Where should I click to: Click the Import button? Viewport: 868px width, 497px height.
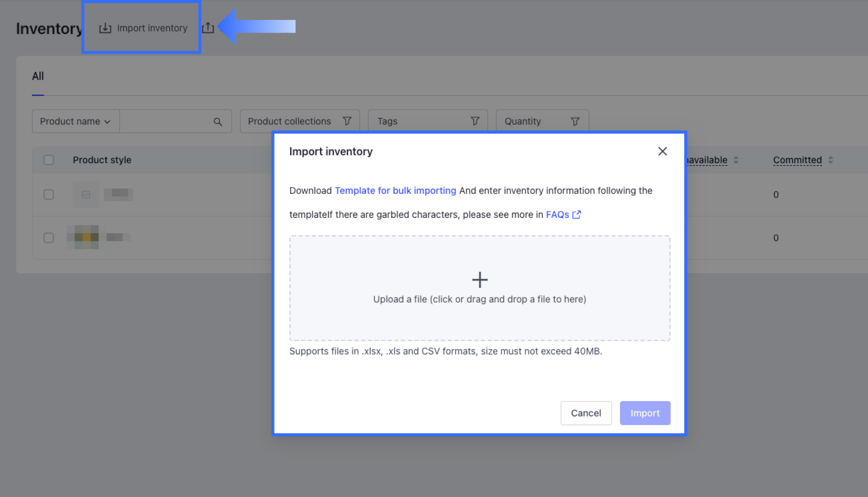[x=645, y=413]
